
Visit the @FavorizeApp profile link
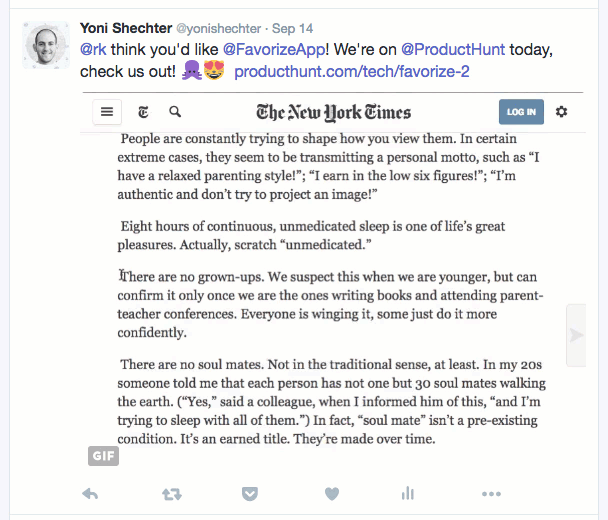click(274, 50)
